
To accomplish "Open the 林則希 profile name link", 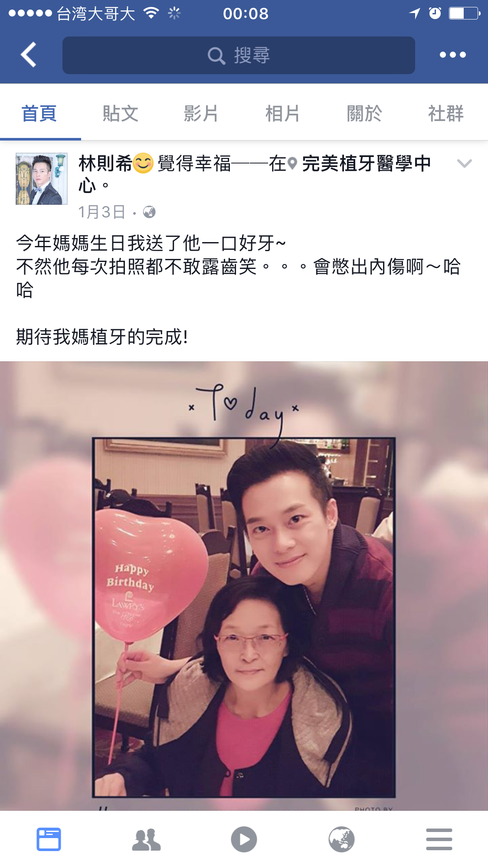I will [105, 164].
